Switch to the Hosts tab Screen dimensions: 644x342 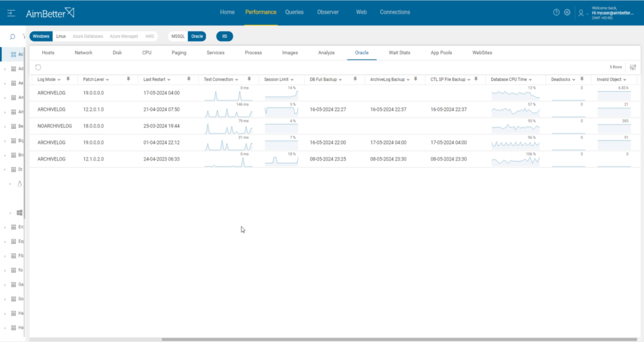pyautogui.click(x=48, y=53)
